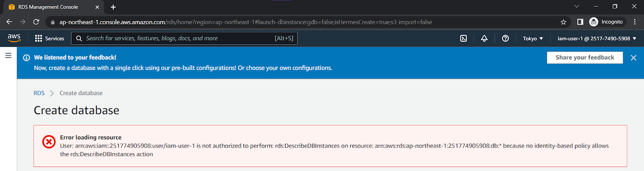Image resolution: width=644 pixels, height=171 pixels.
Task: Open a new browser tab
Action: pyautogui.click(x=113, y=7)
